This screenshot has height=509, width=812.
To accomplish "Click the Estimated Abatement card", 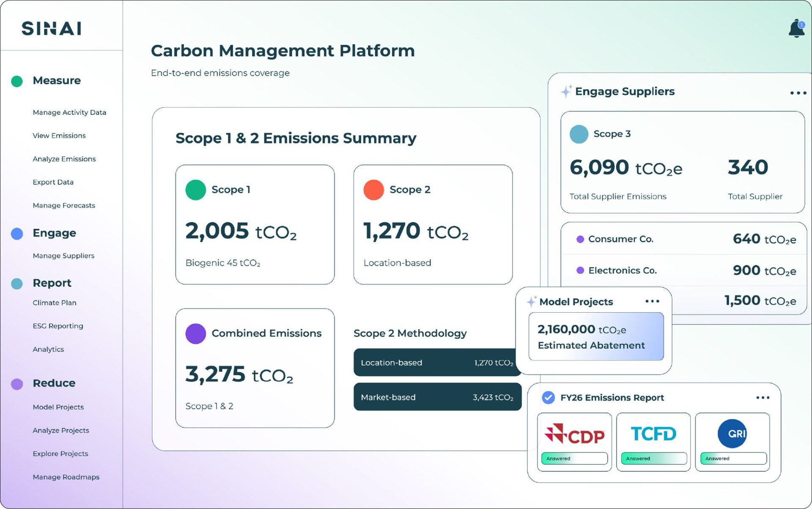I will pyautogui.click(x=596, y=336).
